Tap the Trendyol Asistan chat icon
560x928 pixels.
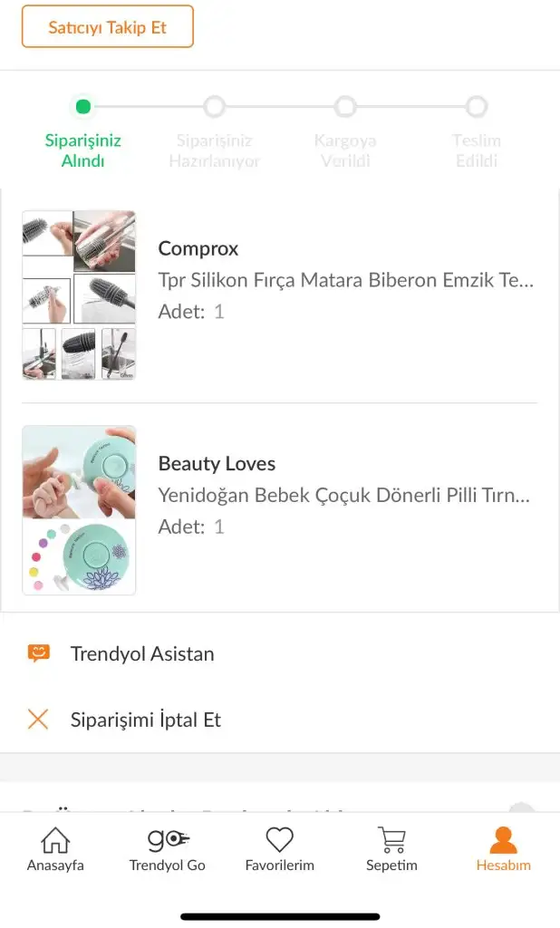click(38, 653)
